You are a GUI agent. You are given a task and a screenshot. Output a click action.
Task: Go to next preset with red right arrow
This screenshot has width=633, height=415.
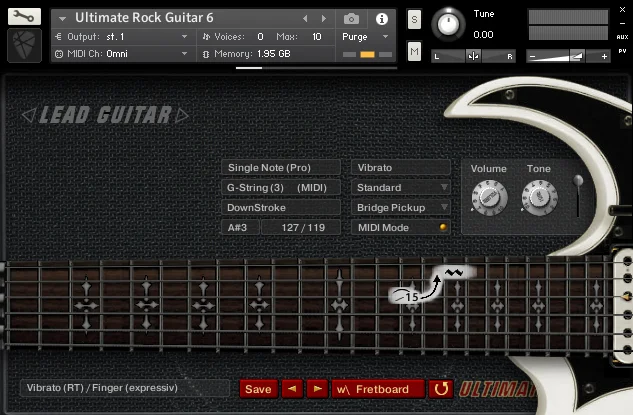click(x=317, y=389)
